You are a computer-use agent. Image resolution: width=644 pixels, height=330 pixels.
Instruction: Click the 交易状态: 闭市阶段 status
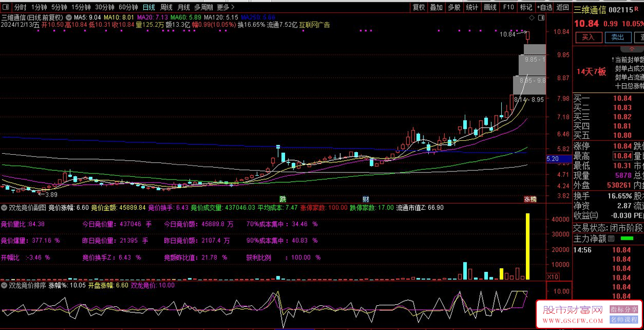(x=608, y=227)
